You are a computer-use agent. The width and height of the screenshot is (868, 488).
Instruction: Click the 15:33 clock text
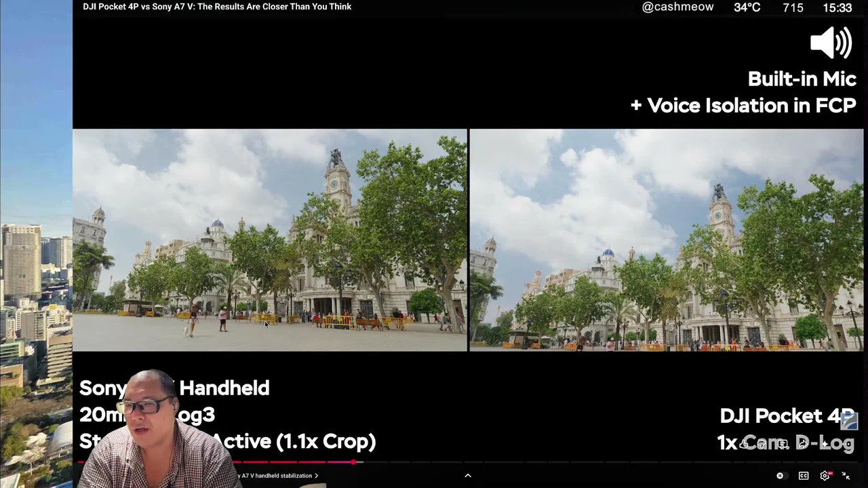[837, 7]
